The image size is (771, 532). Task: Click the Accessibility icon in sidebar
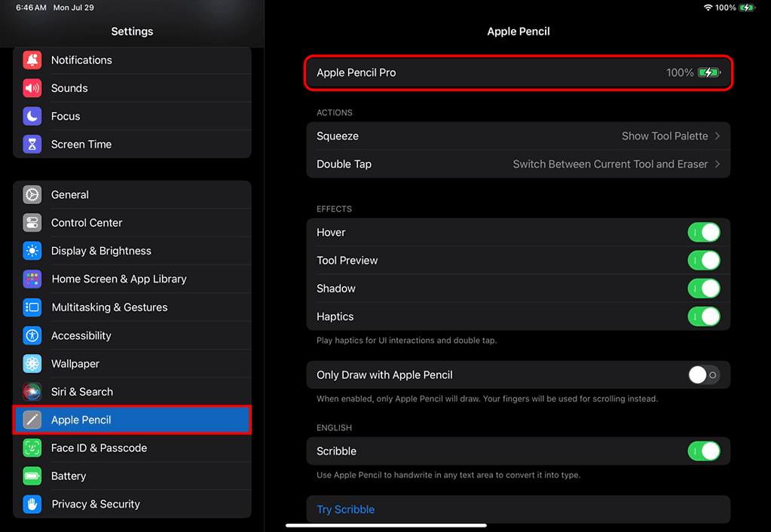[x=32, y=335]
